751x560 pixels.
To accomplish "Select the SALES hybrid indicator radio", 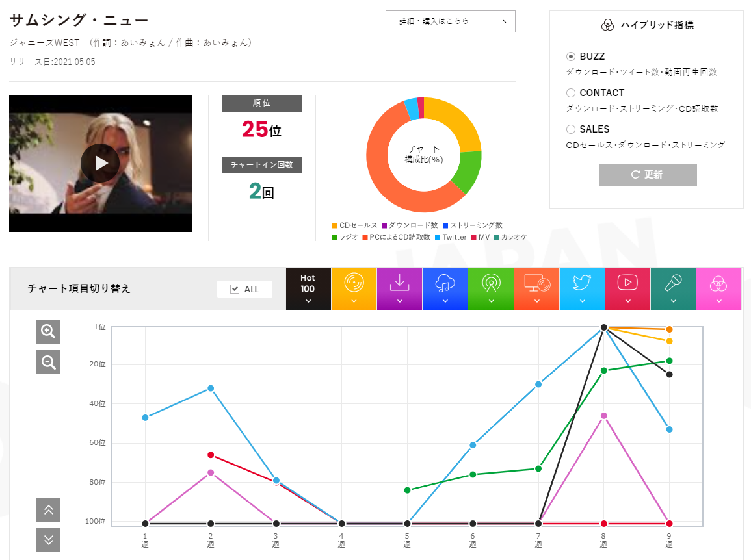I will pyautogui.click(x=570, y=129).
